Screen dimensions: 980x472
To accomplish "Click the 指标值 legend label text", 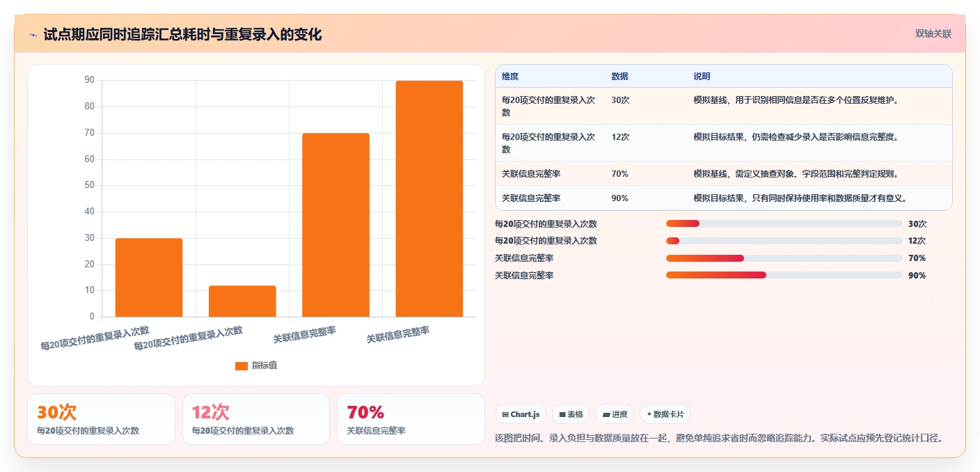I will tap(264, 365).
